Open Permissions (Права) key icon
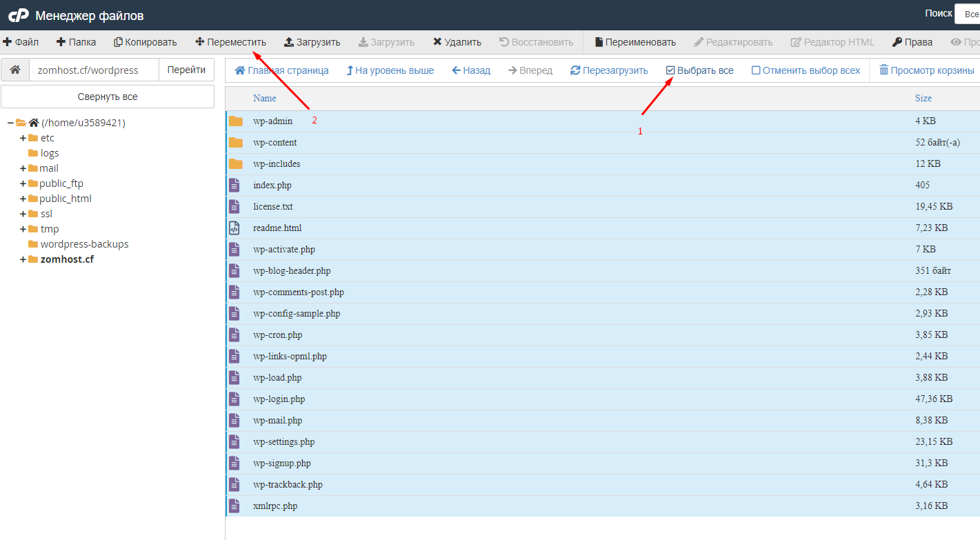 897,42
